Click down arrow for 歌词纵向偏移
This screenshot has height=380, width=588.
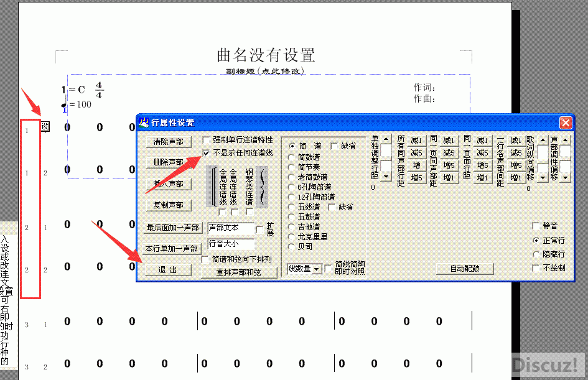pos(543,178)
